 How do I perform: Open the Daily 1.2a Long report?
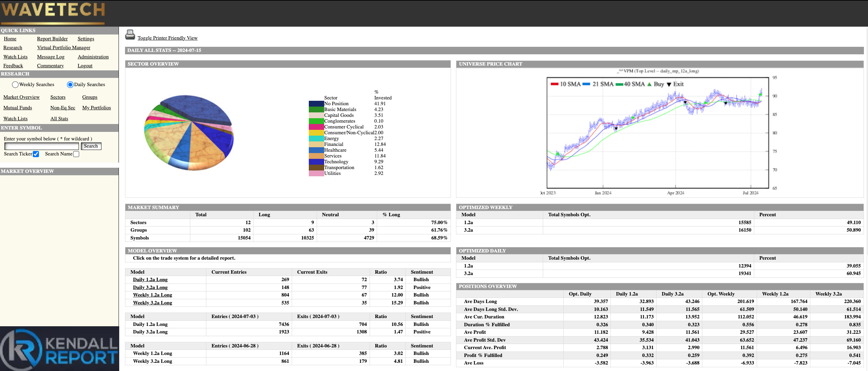pos(150,279)
